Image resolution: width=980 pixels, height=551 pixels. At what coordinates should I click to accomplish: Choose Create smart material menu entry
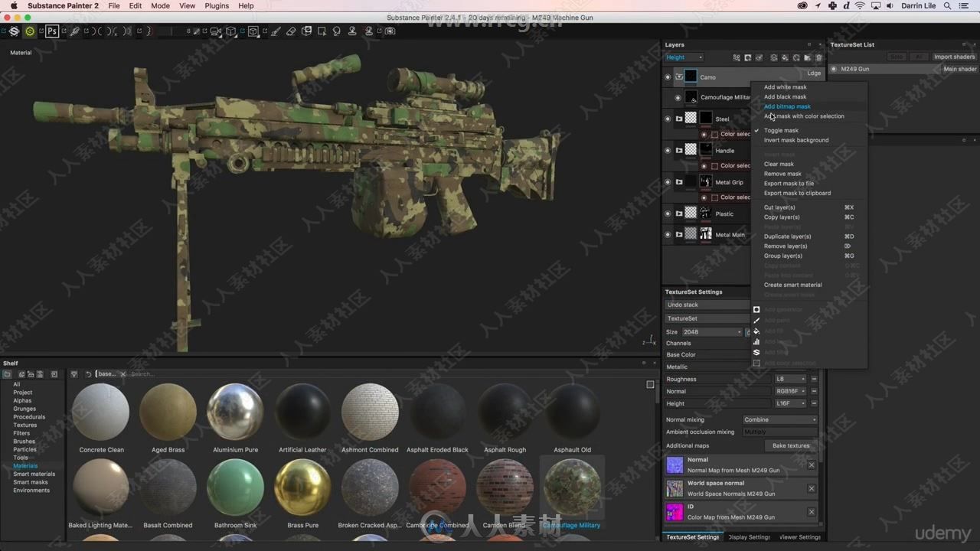(x=792, y=285)
